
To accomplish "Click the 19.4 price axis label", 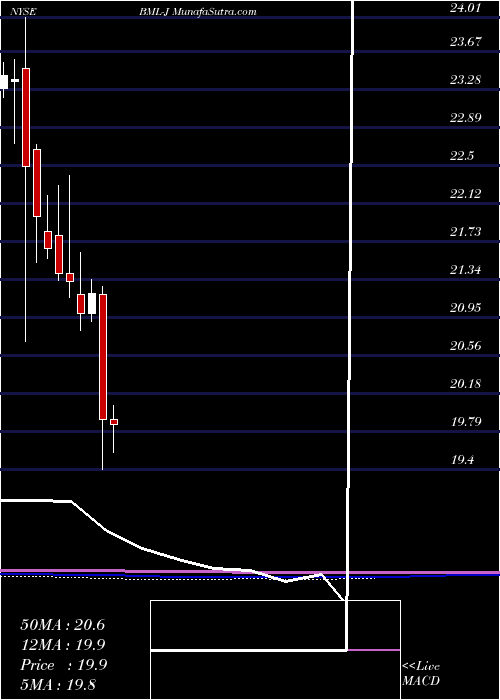I will click(462, 459).
